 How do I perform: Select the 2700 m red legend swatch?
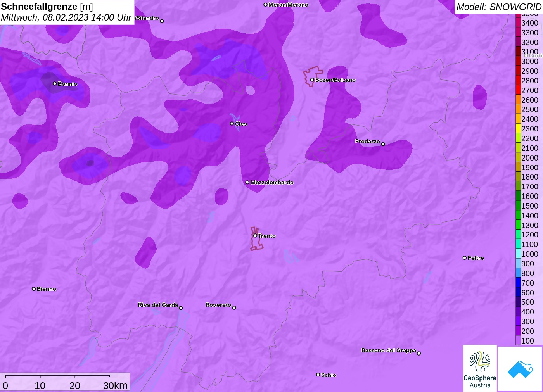point(518,90)
